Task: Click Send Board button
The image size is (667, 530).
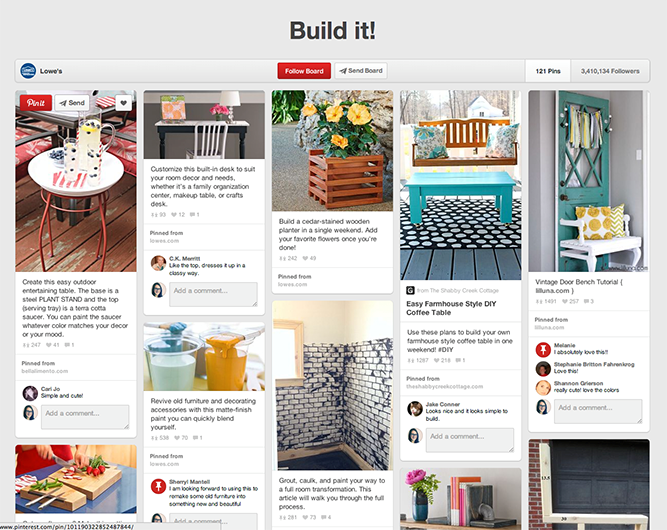Action: [x=361, y=71]
